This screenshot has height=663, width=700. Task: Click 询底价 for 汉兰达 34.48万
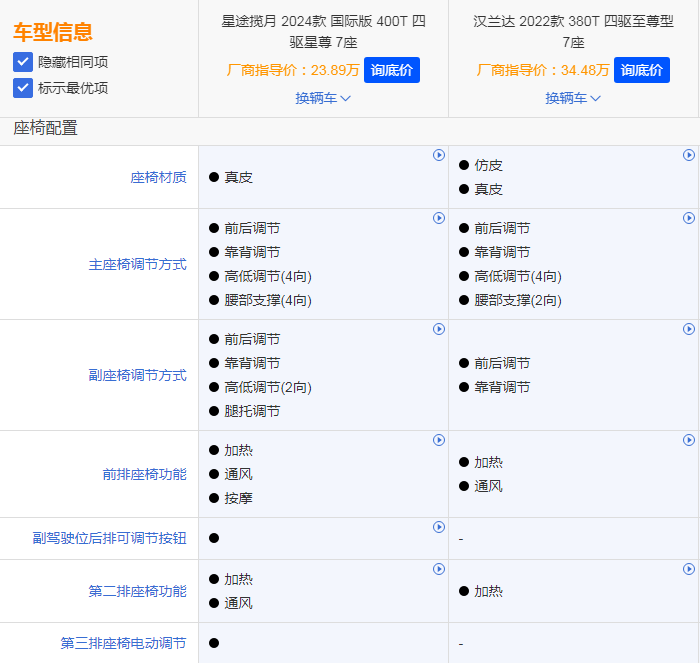point(642,70)
